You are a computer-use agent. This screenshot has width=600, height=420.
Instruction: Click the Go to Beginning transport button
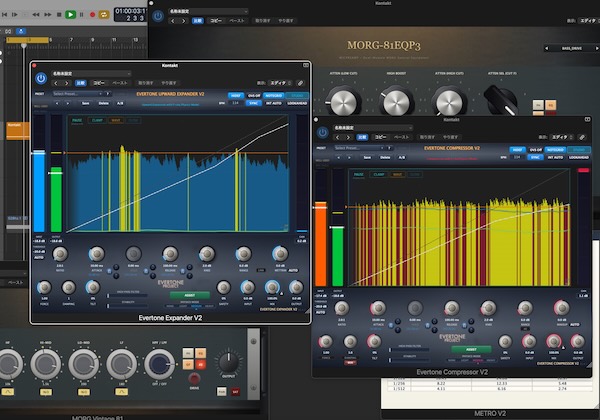(4, 15)
